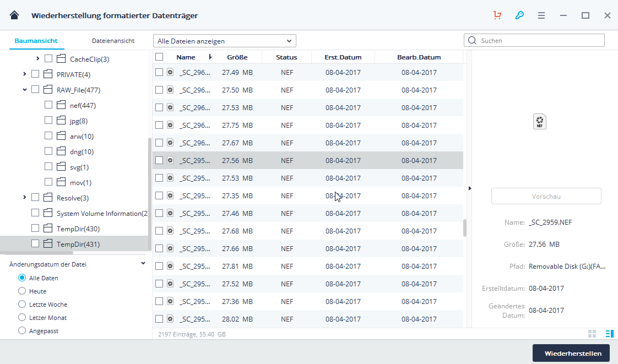Switch to thumbnail grid view icon
The image size is (618, 364).
[592, 334]
